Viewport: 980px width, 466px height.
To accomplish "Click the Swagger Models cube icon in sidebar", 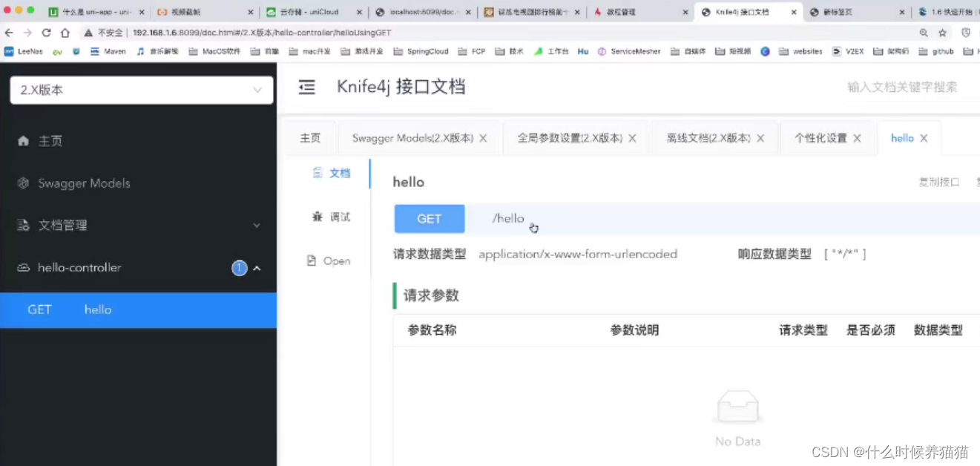I will 23,183.
